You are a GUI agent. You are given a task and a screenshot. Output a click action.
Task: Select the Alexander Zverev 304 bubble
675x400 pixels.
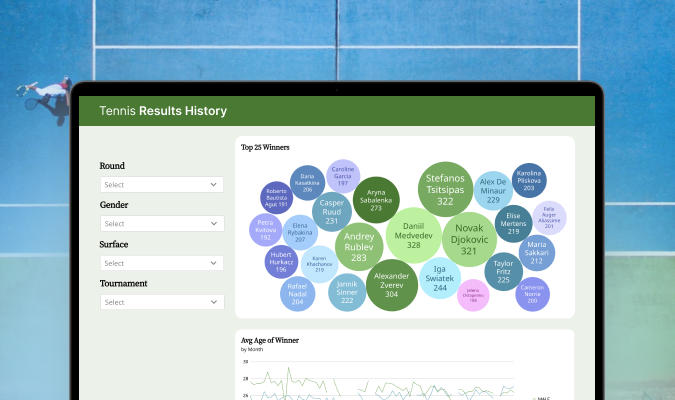coord(392,285)
